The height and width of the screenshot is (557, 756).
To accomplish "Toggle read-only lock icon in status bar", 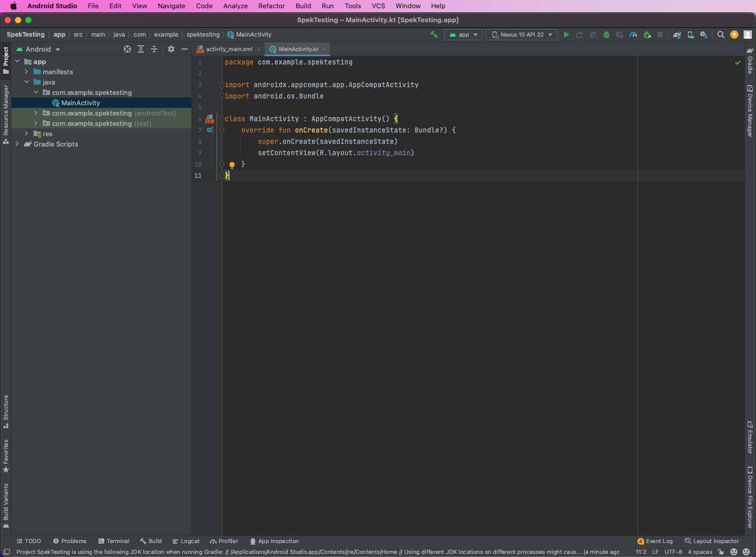I will pos(721,552).
